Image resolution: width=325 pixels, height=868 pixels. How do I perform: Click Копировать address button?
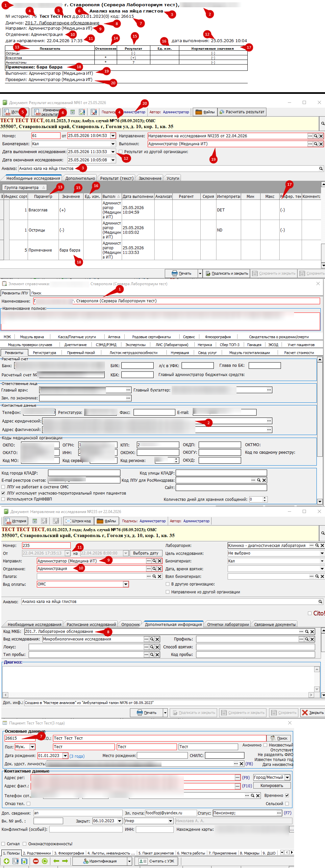tap(271, 785)
